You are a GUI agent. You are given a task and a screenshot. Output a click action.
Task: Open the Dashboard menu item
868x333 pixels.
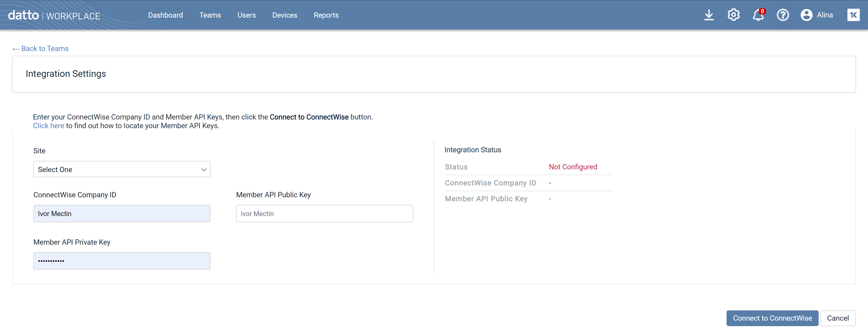[165, 15]
